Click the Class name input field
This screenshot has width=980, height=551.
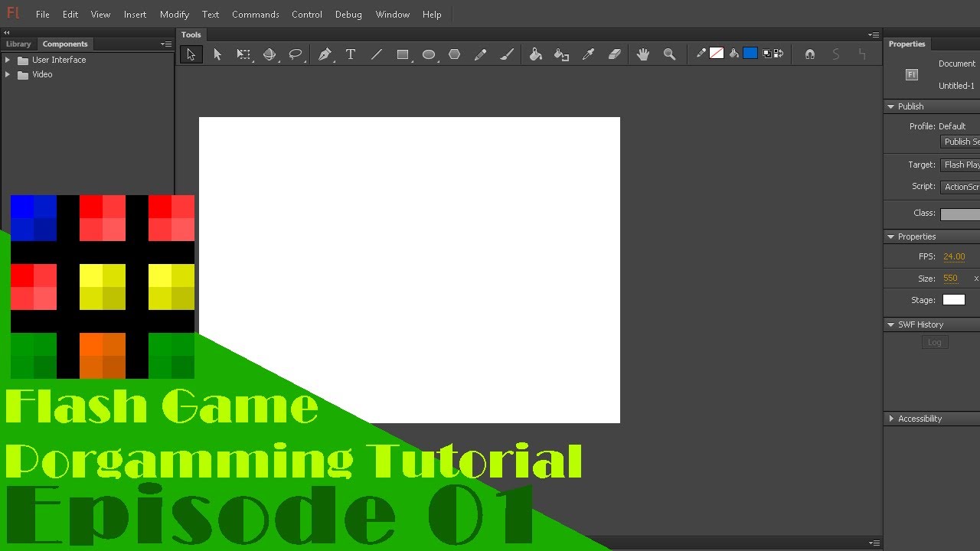(960, 214)
